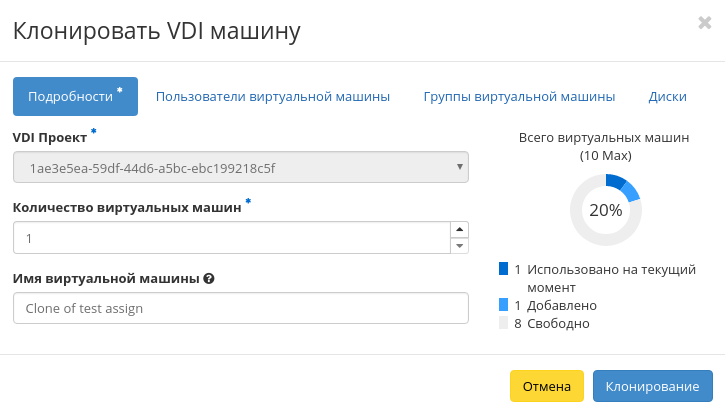Click the VDI Проект label

50,137
